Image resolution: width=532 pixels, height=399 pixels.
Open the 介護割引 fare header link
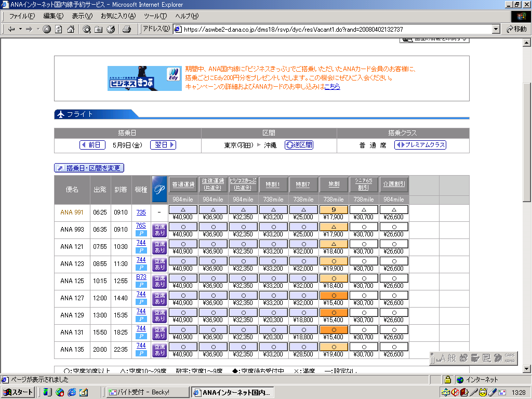click(x=394, y=184)
